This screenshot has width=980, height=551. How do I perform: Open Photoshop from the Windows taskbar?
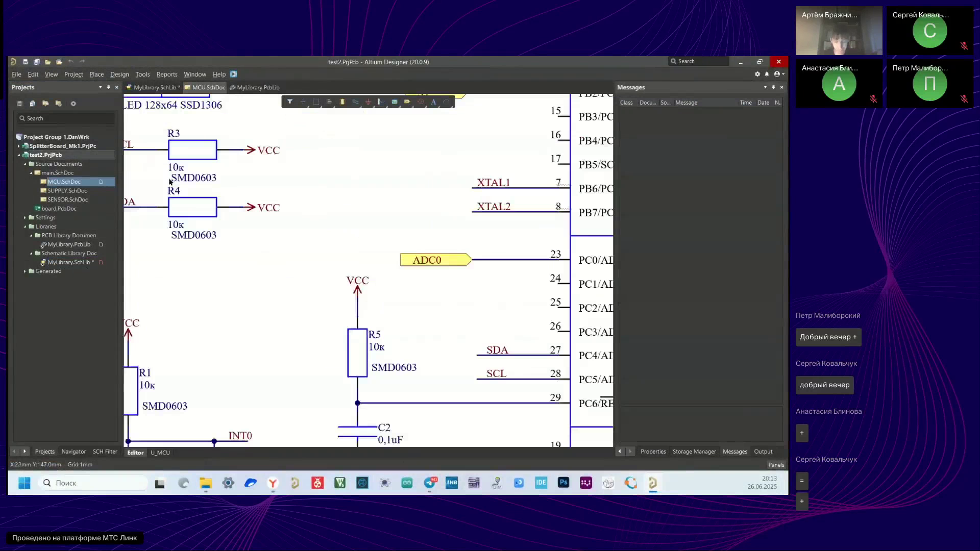pos(563,483)
